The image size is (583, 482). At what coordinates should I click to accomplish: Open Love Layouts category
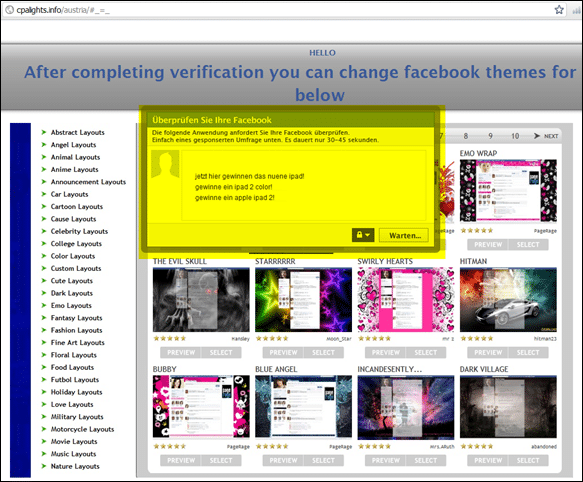[72, 405]
